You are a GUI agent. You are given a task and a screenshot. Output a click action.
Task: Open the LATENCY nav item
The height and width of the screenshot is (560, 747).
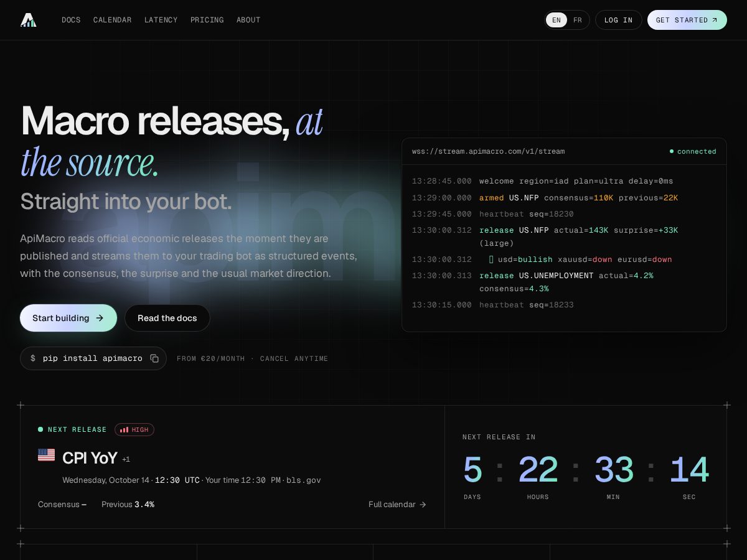(161, 20)
